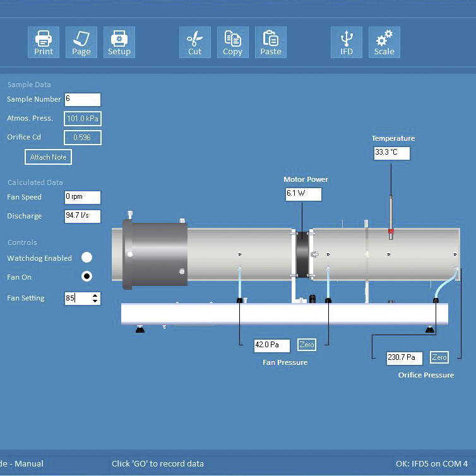Click the Temperature reading box
Image resolution: width=476 pixels, height=476 pixels.
point(391,153)
